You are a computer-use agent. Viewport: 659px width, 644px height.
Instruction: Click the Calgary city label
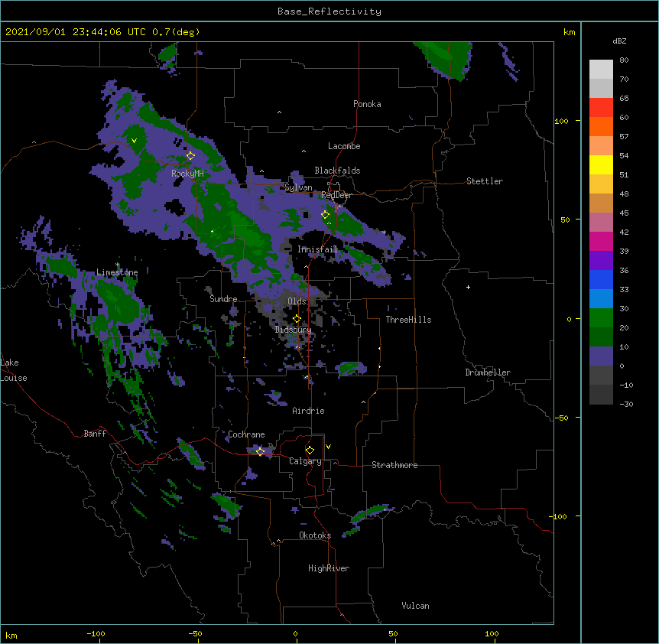click(306, 461)
